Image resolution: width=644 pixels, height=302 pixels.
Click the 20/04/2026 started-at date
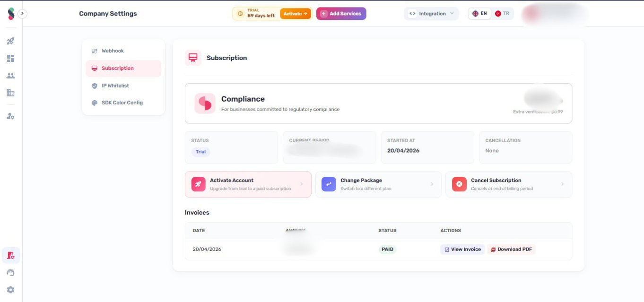tap(403, 150)
